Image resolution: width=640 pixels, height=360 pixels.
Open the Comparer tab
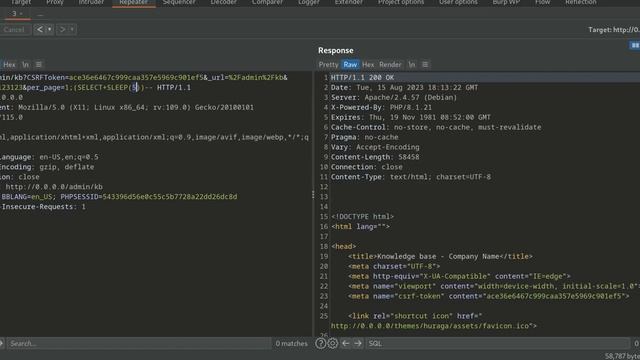267,2
